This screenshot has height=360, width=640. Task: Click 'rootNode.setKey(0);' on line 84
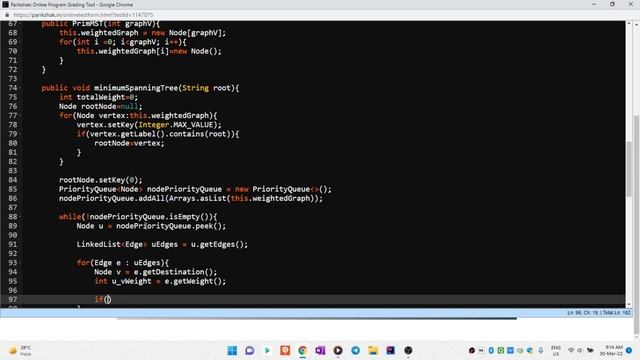(100, 180)
